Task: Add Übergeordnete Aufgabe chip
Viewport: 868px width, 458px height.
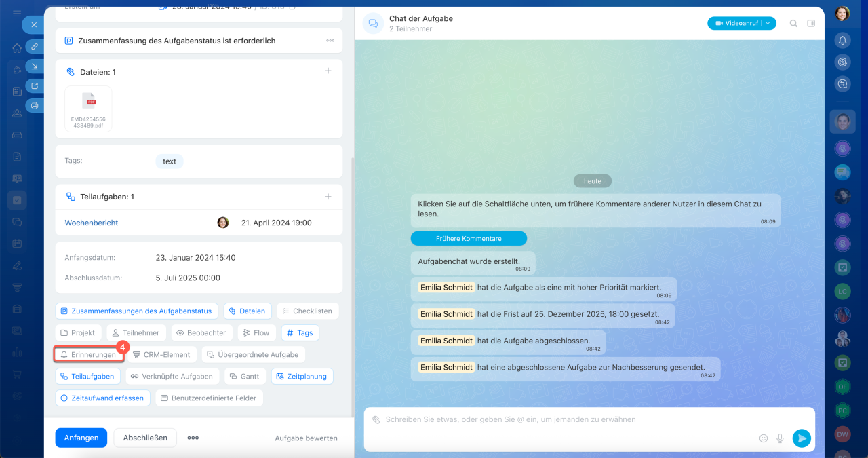Action: point(254,354)
